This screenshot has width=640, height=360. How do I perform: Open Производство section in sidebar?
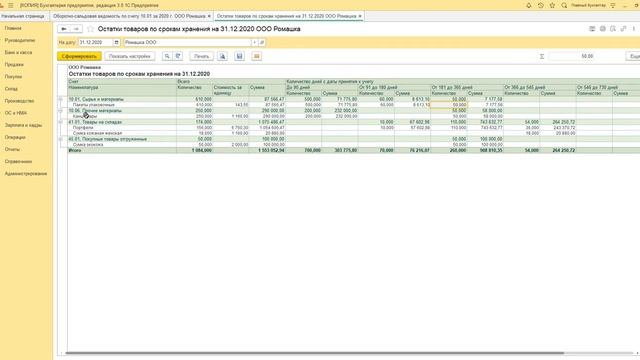click(19, 101)
